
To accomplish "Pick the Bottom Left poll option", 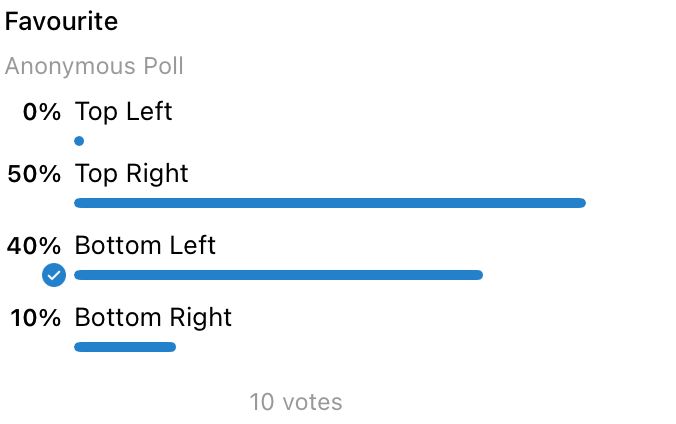I will click(145, 245).
